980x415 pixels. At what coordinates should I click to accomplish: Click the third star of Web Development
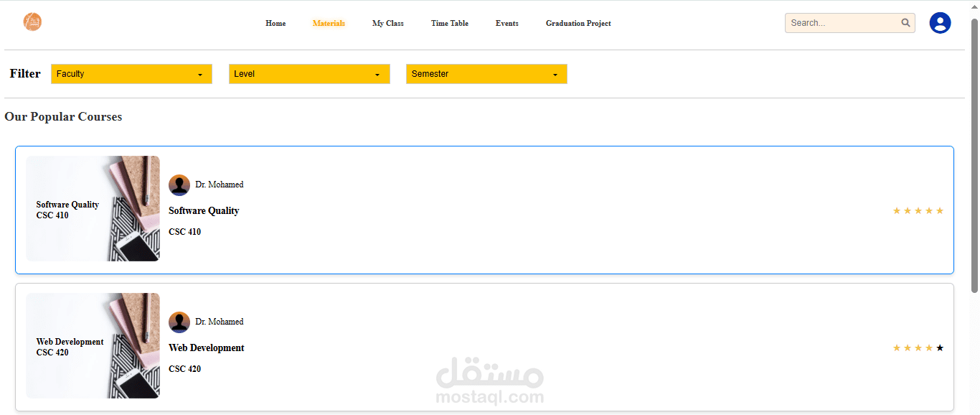[918, 348]
